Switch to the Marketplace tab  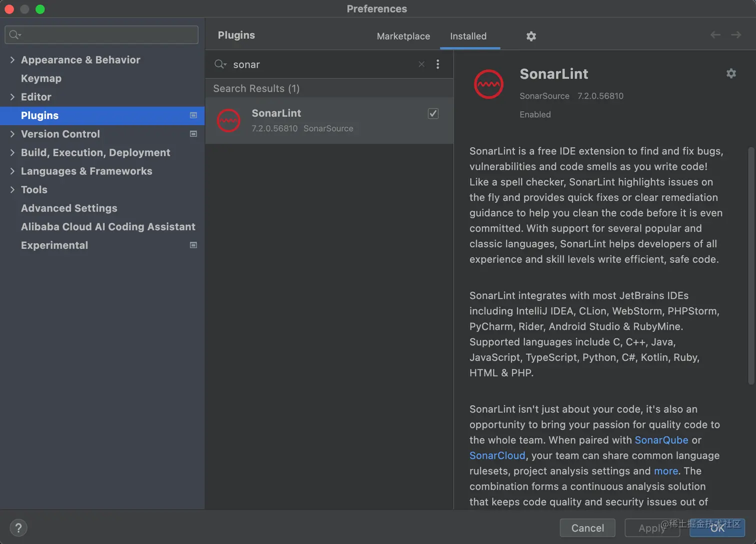coord(403,36)
